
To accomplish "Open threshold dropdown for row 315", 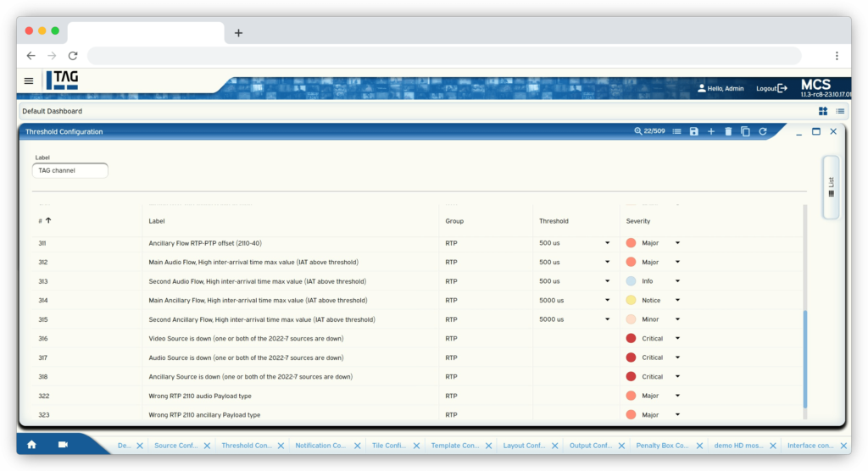I will point(607,319).
